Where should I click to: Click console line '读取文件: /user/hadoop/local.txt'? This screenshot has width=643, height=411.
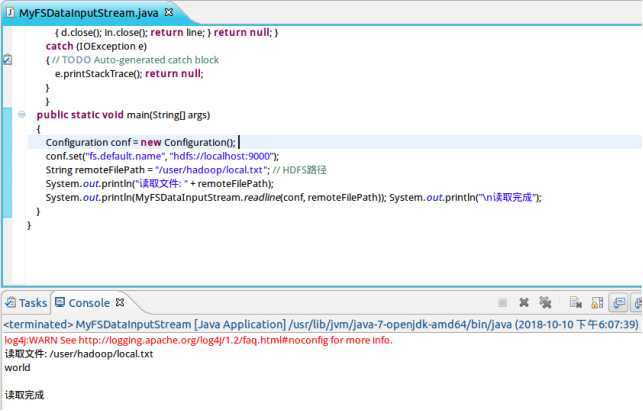click(79, 354)
